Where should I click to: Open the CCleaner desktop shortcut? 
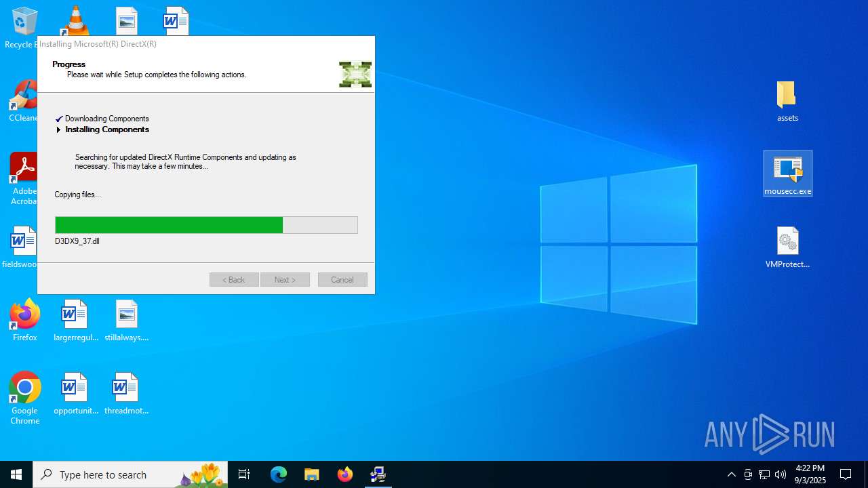(24, 100)
